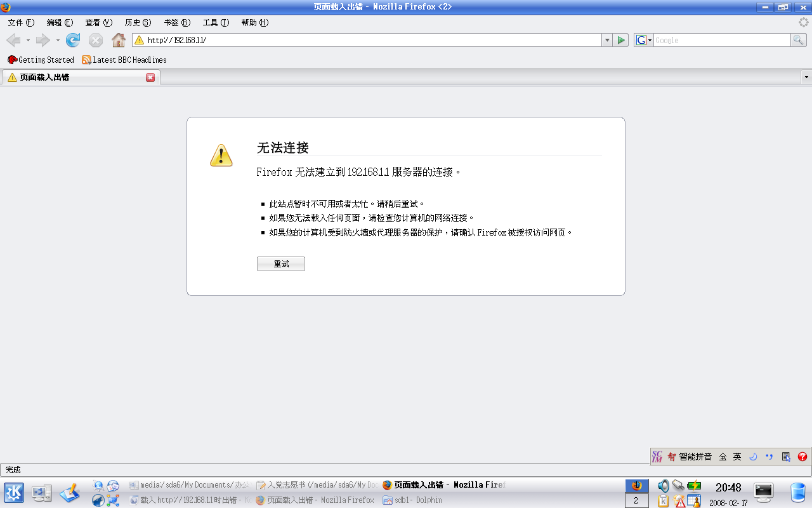Open the 书签 (Bookmarks) menu
812x508 pixels.
click(177, 22)
